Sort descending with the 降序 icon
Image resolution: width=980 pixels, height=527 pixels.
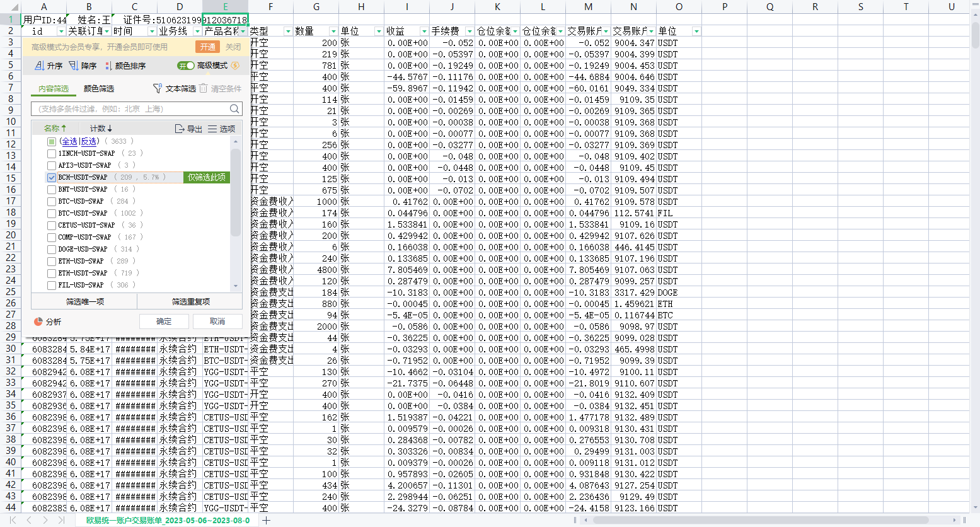[x=73, y=66]
